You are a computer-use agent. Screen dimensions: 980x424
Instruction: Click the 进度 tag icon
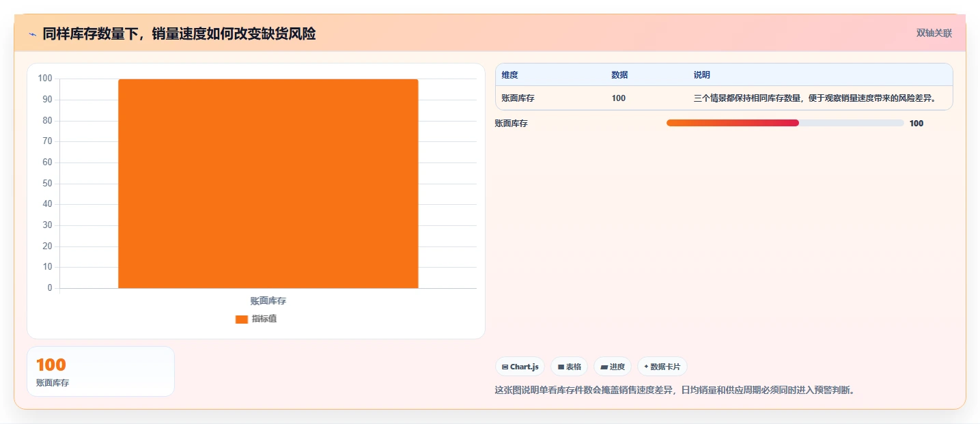tap(604, 367)
